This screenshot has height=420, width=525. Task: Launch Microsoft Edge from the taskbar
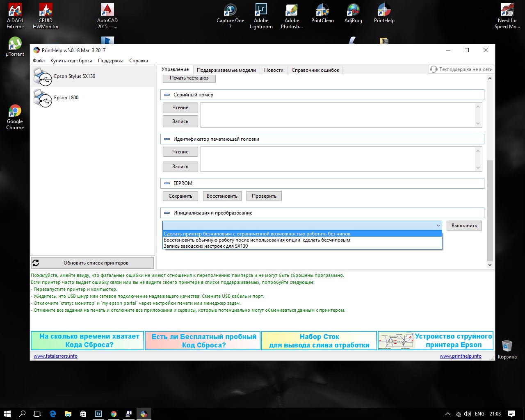(x=53, y=414)
